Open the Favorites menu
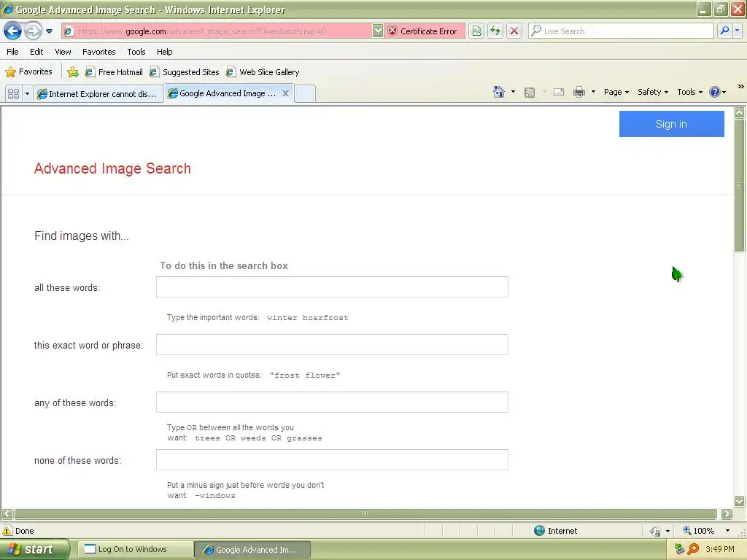 click(x=99, y=52)
